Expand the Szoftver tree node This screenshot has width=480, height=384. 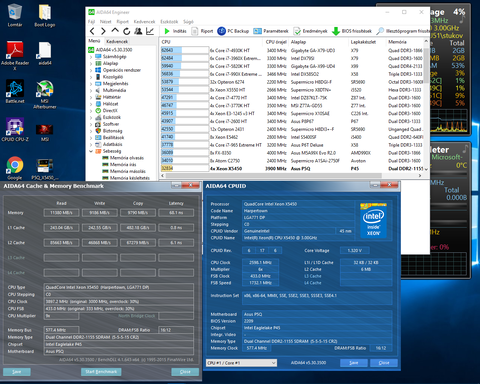click(91, 124)
